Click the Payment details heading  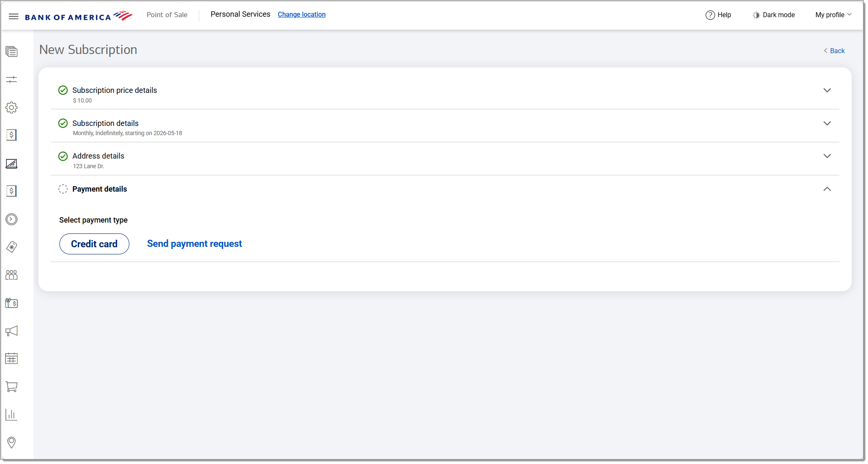[100, 189]
